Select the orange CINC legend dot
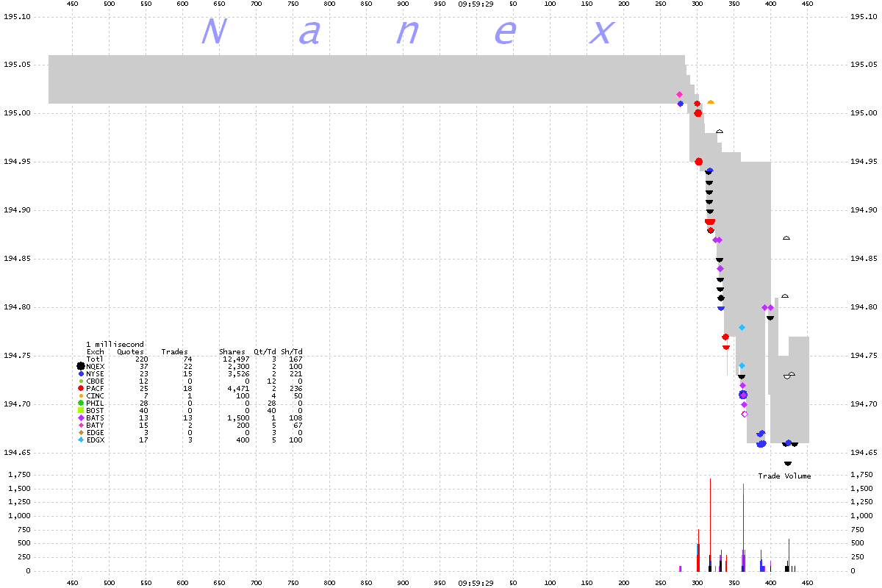The height and width of the screenshot is (588, 882). click(80, 395)
